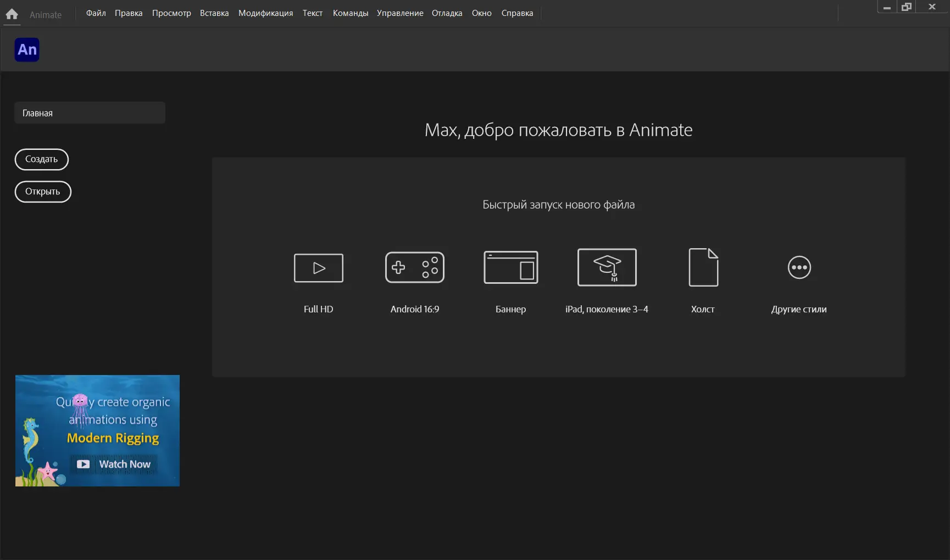The height and width of the screenshot is (560, 950).
Task: Open the Управление menu
Action: click(x=400, y=13)
